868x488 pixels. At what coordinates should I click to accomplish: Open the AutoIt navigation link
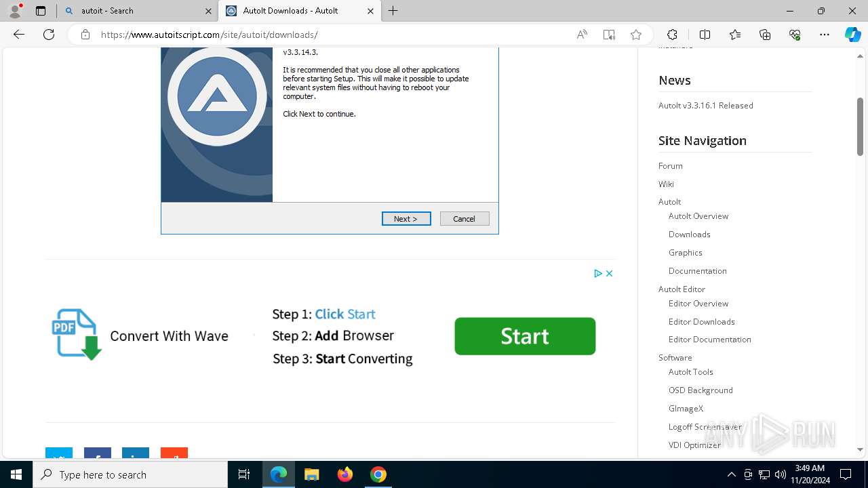tap(669, 201)
